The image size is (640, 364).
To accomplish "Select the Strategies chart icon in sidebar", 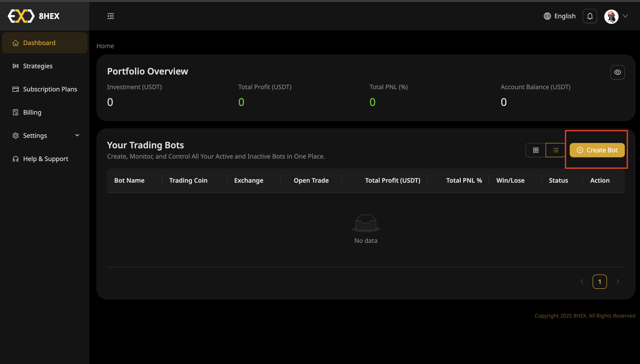I will pyautogui.click(x=15, y=66).
